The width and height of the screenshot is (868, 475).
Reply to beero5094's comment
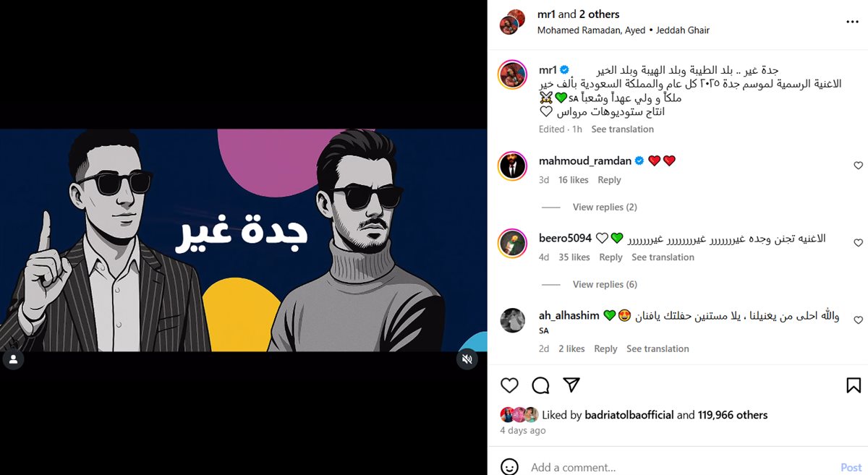[x=610, y=257]
